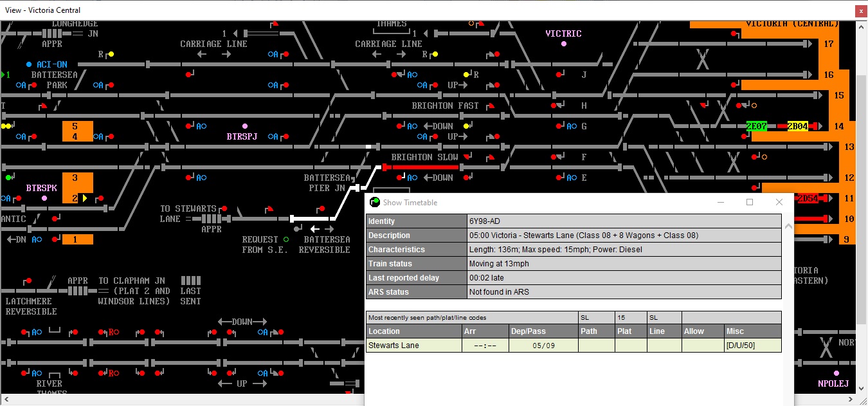Click the red signal left of letter H
868x406 pixels.
(554, 106)
